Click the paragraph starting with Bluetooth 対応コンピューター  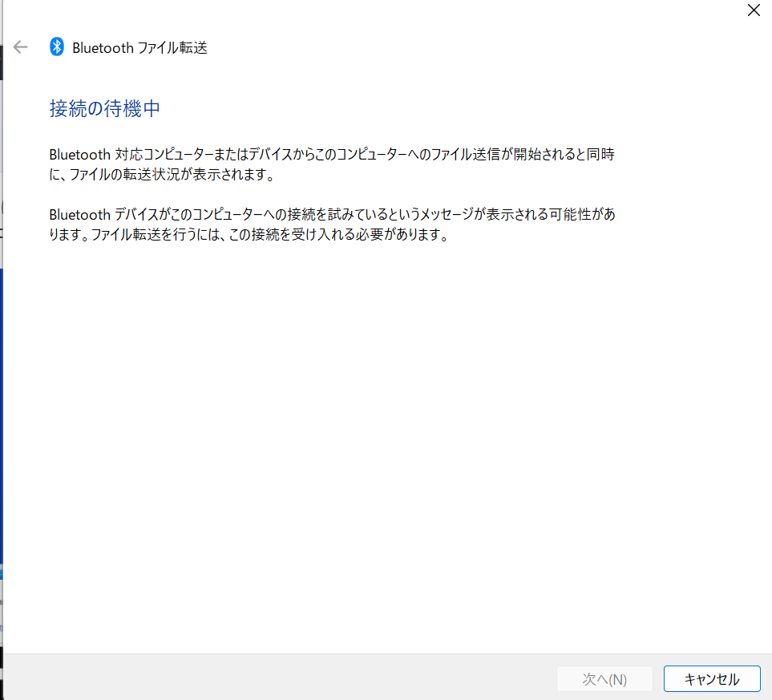pyautogui.click(x=332, y=164)
